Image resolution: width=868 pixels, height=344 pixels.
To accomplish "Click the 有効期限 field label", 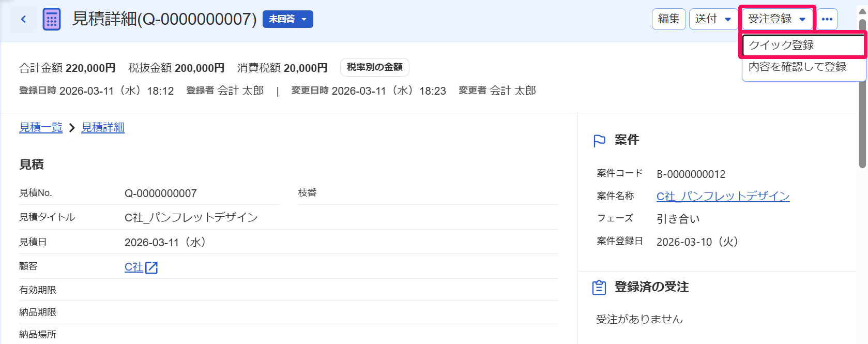I will coord(38,290).
